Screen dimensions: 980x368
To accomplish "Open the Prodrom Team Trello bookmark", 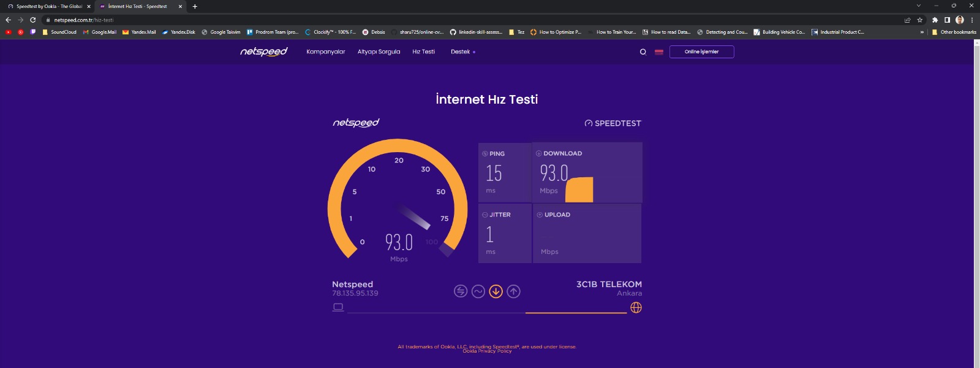I will (x=272, y=32).
